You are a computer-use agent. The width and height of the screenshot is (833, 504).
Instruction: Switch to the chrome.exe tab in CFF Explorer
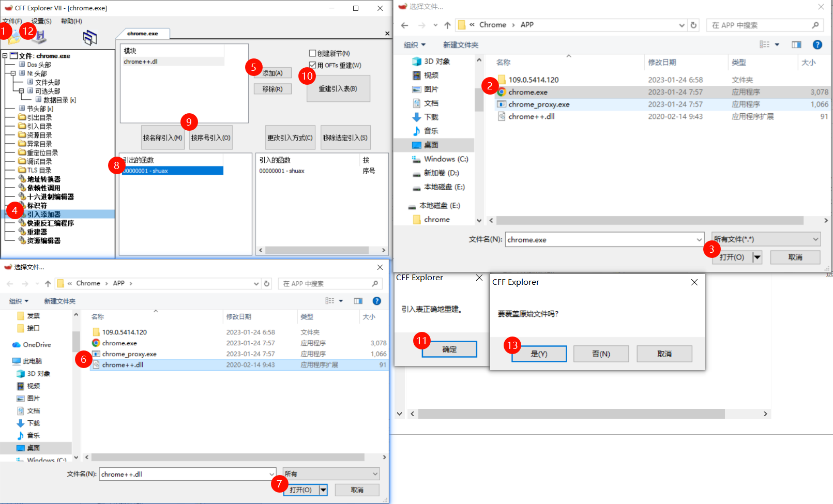tap(143, 34)
